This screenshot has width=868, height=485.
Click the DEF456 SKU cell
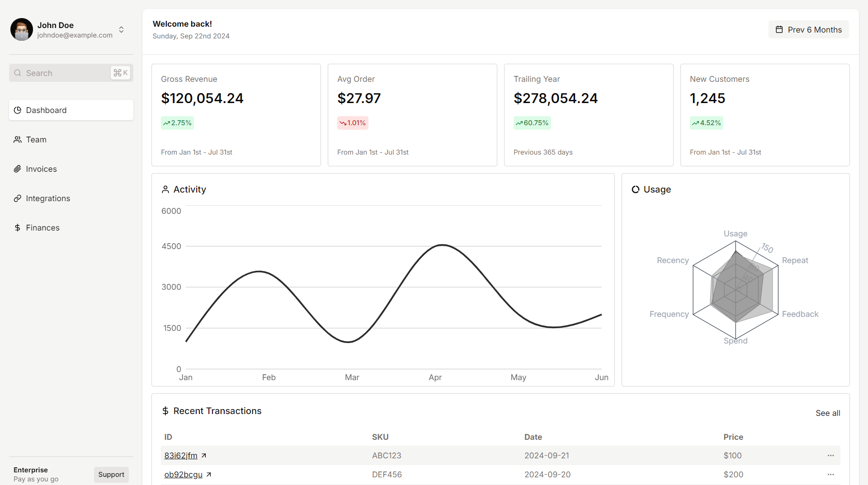point(387,475)
